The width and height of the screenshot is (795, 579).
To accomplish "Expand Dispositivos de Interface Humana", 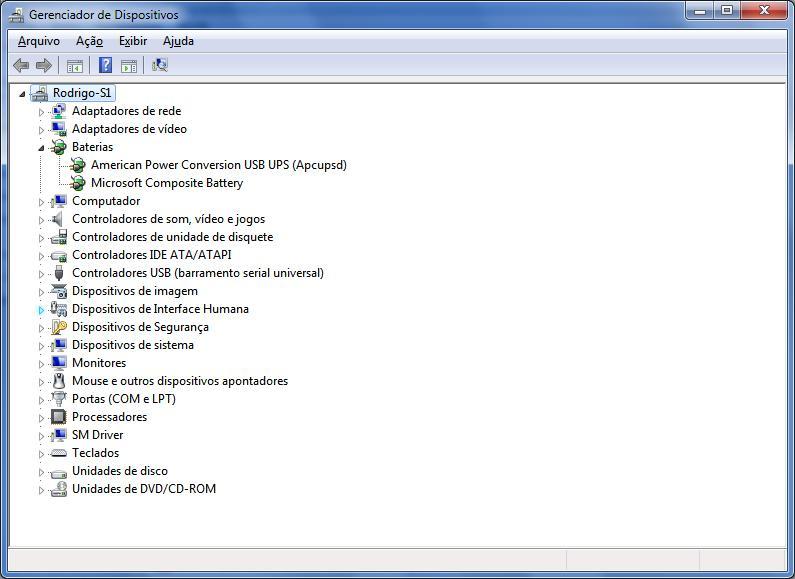I will point(41,309).
